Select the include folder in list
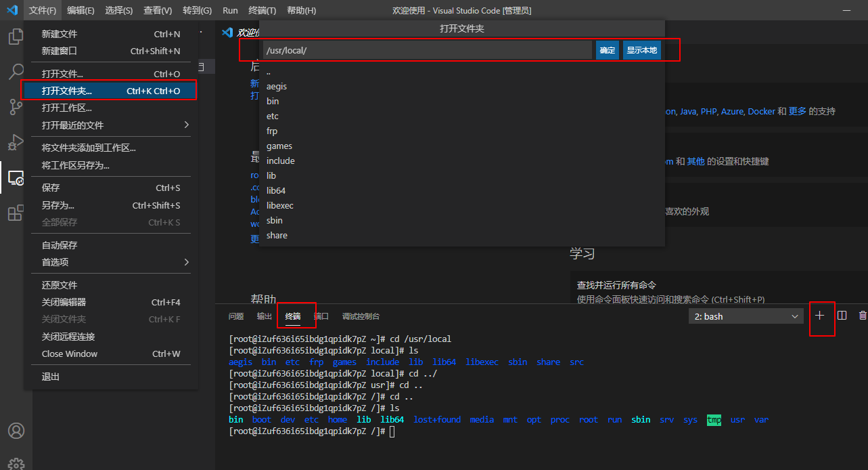The width and height of the screenshot is (868, 470). 462,161
